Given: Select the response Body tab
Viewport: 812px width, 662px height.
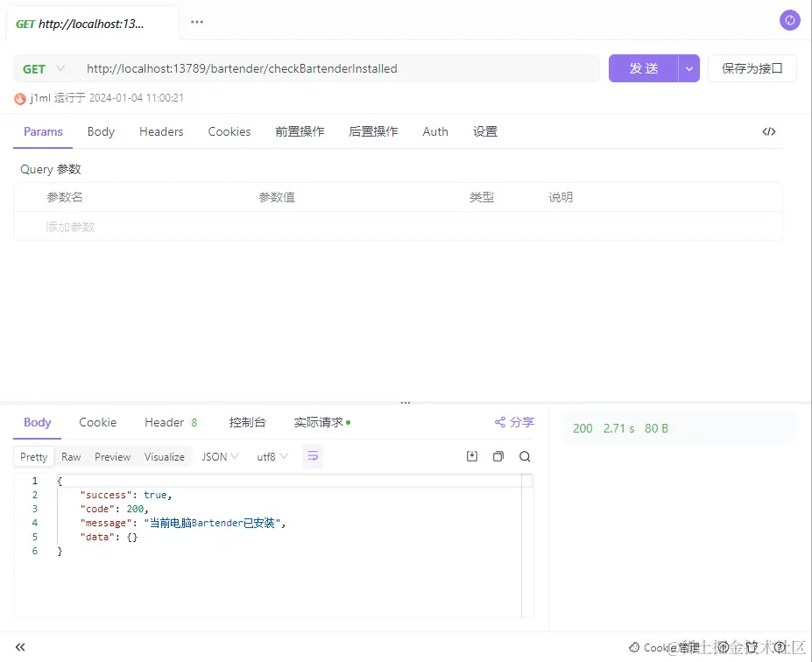Looking at the screenshot, I should click(38, 422).
